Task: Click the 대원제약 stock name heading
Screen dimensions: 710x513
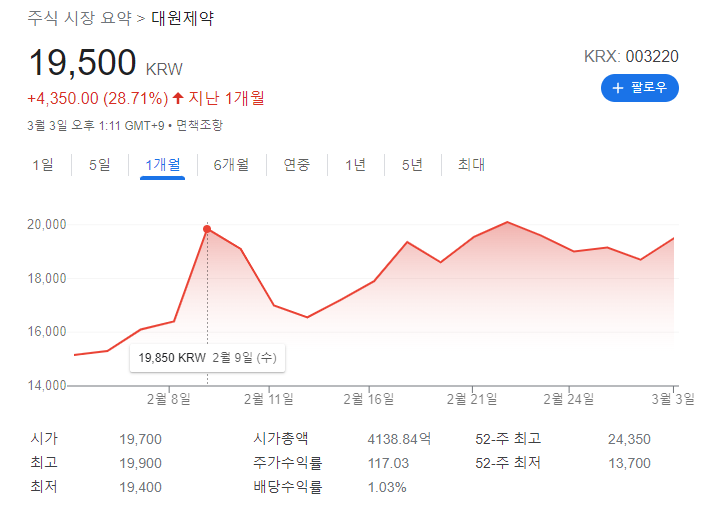Action: 182,18
